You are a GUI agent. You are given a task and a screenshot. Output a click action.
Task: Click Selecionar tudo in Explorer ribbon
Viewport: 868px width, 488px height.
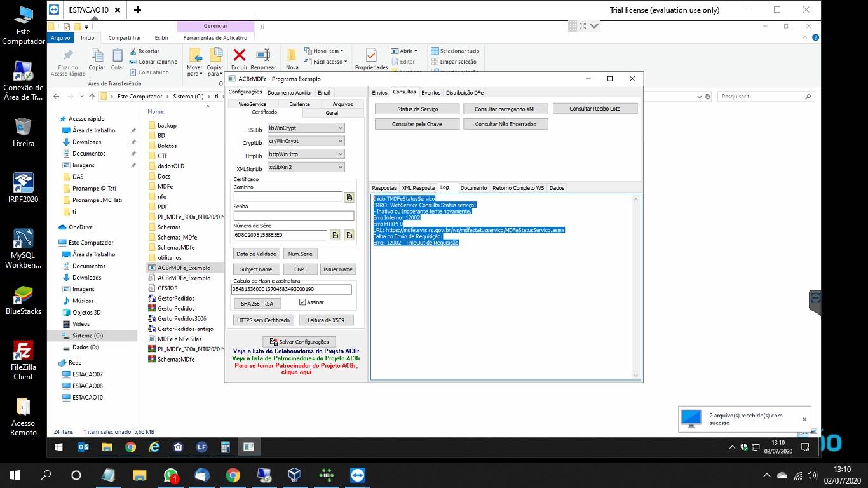coord(455,51)
